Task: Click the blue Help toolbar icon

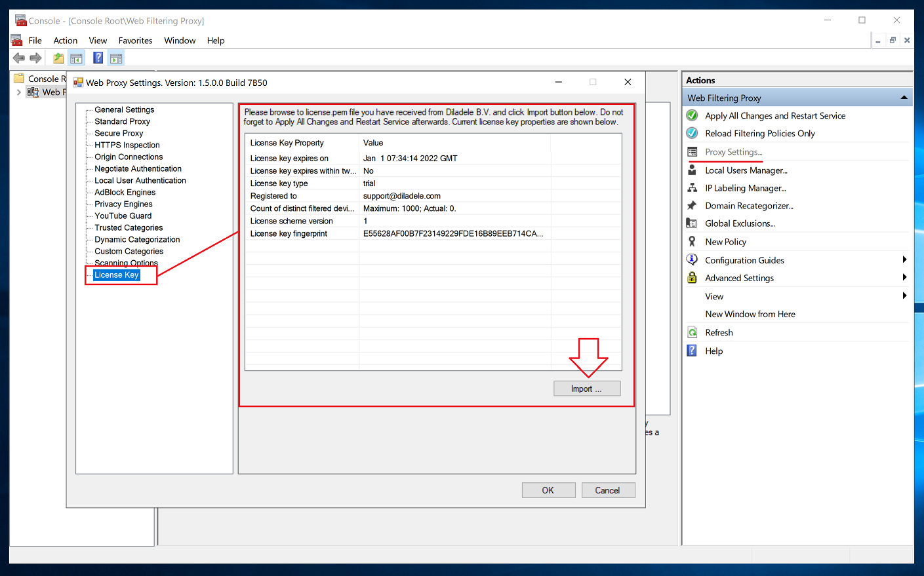Action: [98, 58]
